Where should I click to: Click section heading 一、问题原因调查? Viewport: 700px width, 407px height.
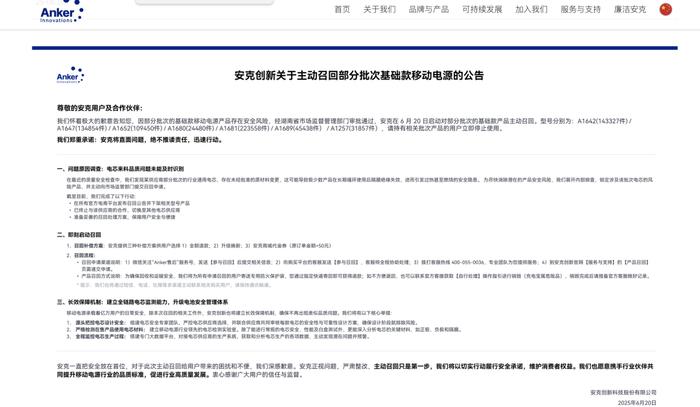(120, 169)
